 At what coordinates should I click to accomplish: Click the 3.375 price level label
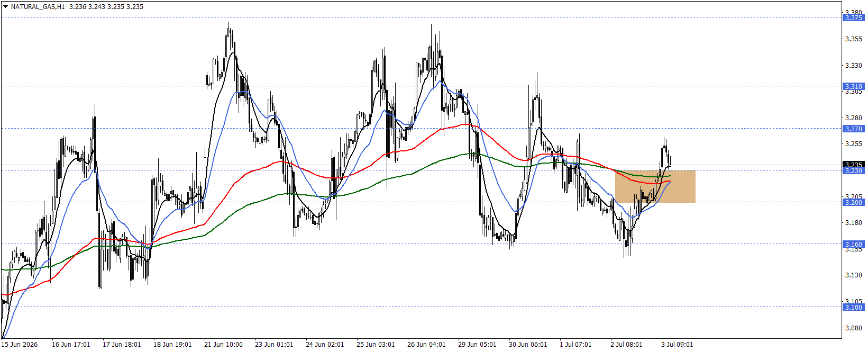point(854,17)
